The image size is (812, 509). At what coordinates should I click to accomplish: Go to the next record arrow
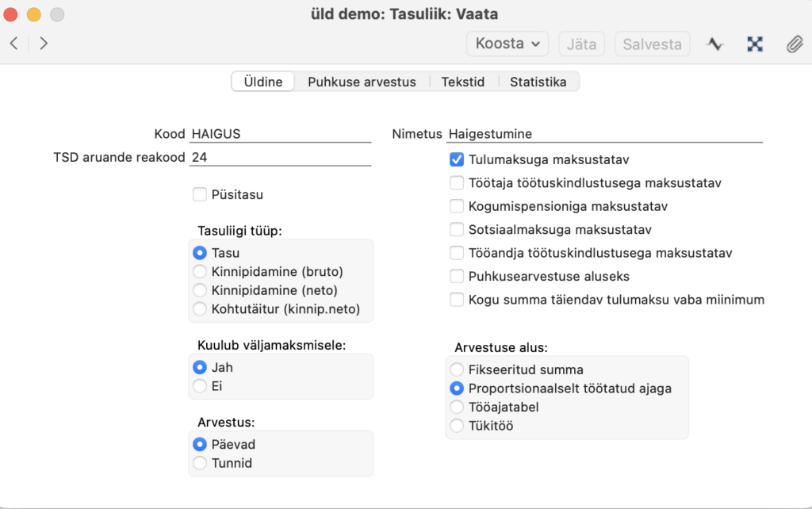pyautogui.click(x=44, y=44)
